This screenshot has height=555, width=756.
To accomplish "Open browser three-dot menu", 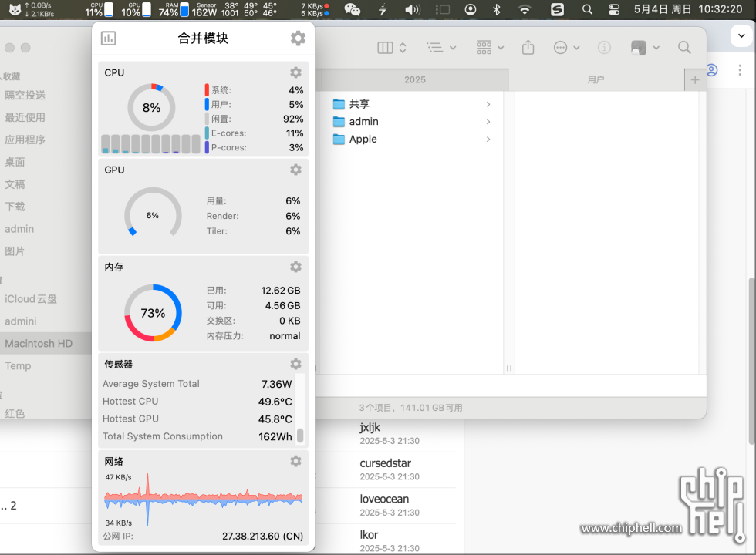I will tap(740, 70).
